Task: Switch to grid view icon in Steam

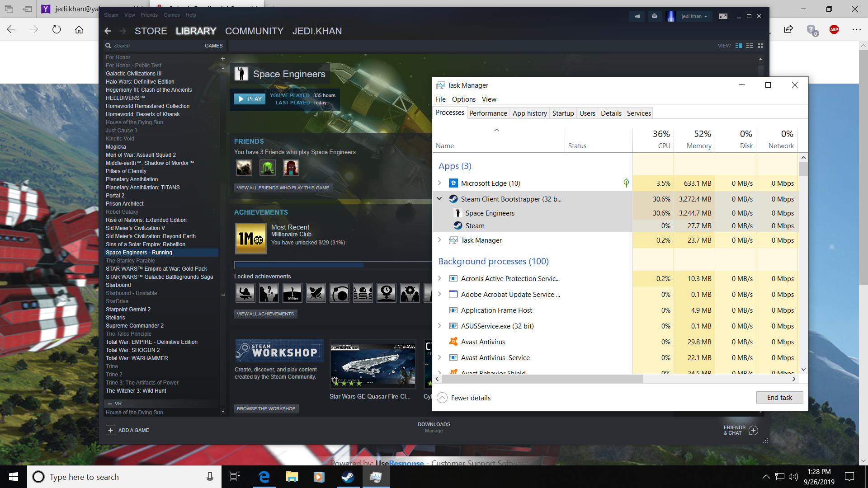Action: [x=760, y=46]
